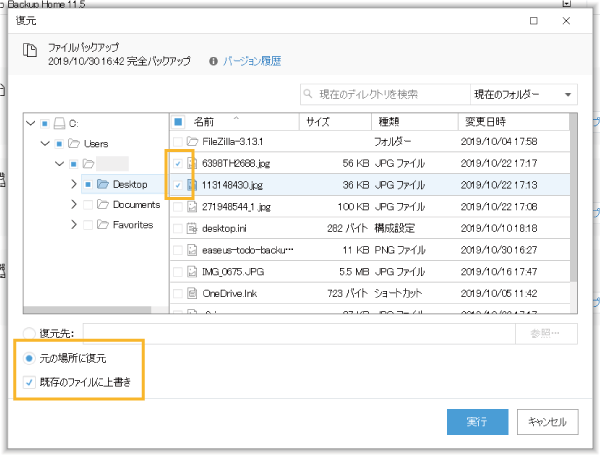Check the 271948544_1.jpg checkbox

click(178, 207)
